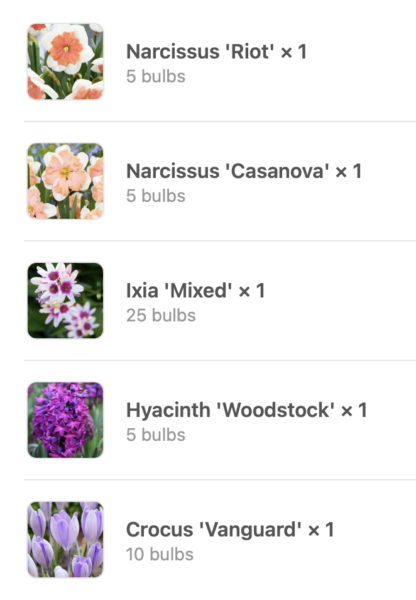The height and width of the screenshot is (600, 416).
Task: Click the quantity '× 1' beside Crocus 'Vanguard'
Action: pos(321,530)
